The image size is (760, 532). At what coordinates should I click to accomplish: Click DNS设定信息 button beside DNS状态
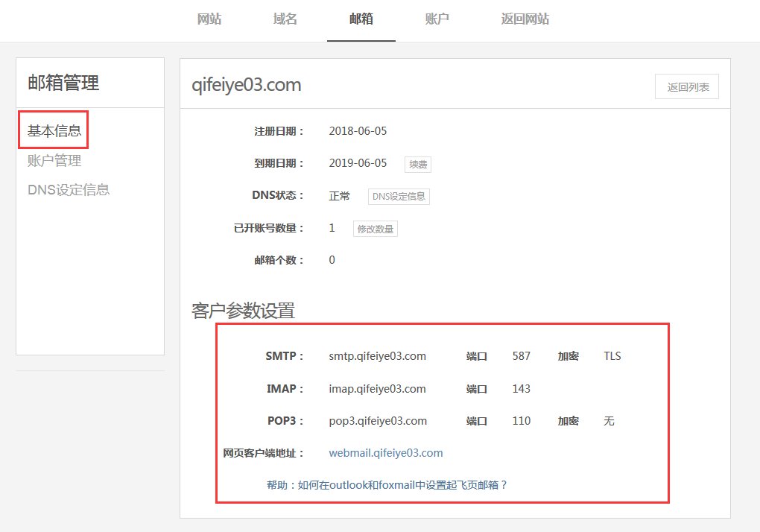[399, 196]
